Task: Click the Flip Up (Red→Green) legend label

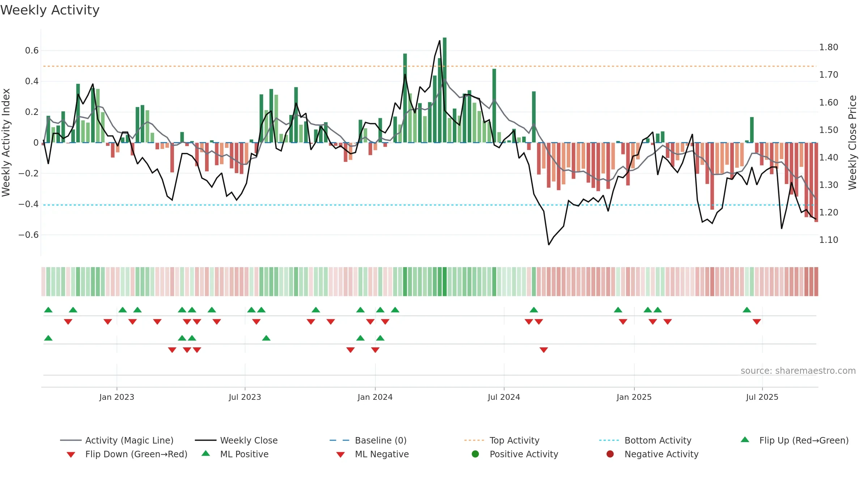Action: pyautogui.click(x=804, y=440)
